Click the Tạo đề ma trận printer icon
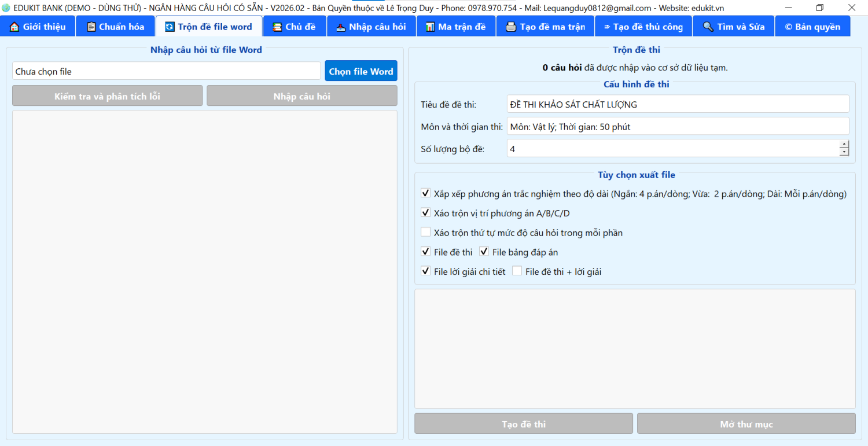The image size is (868, 446). (511, 27)
